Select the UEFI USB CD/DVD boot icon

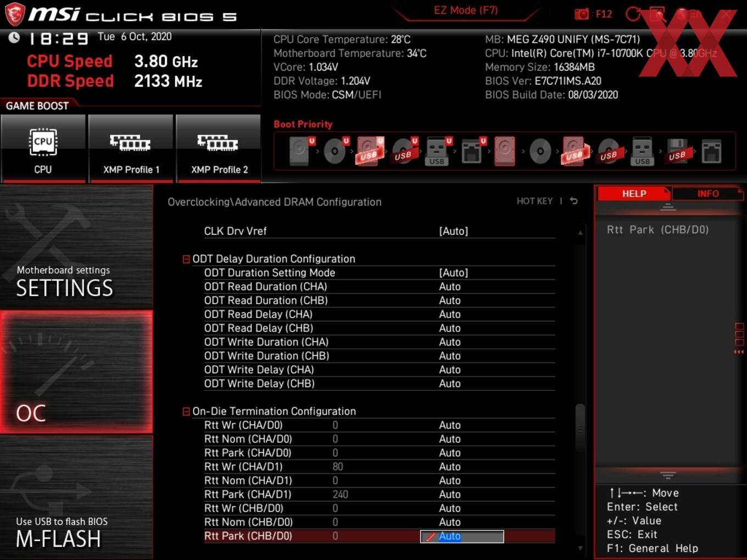coord(404,151)
